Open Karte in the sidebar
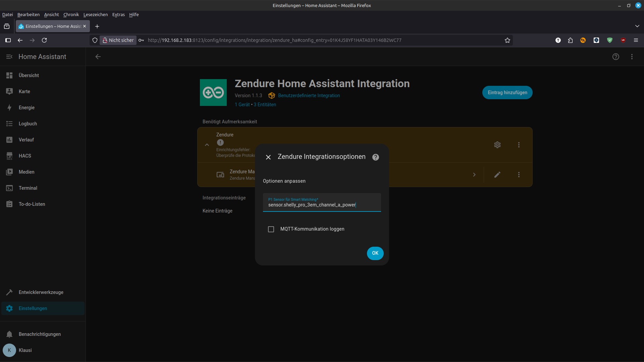The width and height of the screenshot is (644, 362). [x=43, y=92]
